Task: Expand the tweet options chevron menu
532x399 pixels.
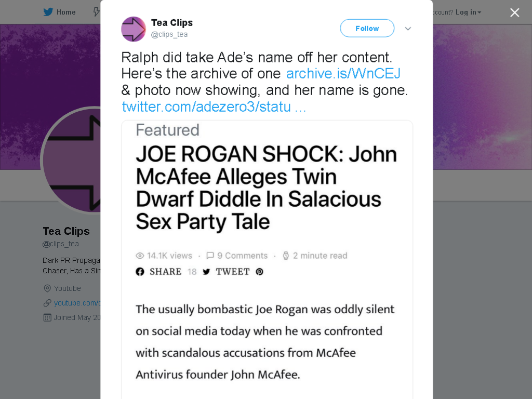Action: point(408,29)
